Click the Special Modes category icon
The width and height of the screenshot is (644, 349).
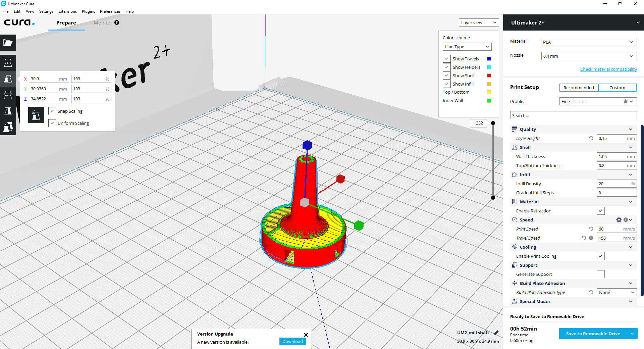coord(515,301)
